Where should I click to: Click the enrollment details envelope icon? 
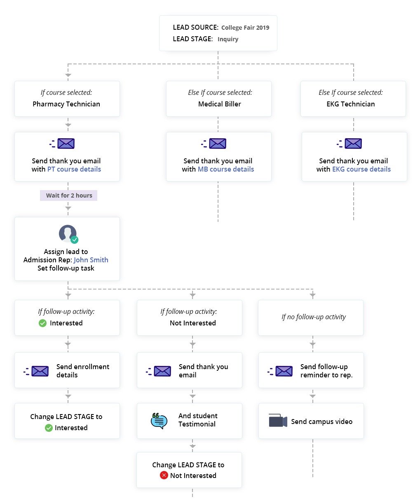[40, 371]
